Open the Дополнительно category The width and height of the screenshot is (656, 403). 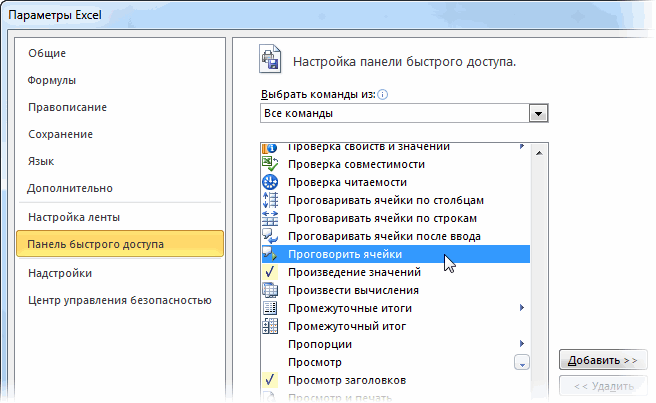pos(70,188)
